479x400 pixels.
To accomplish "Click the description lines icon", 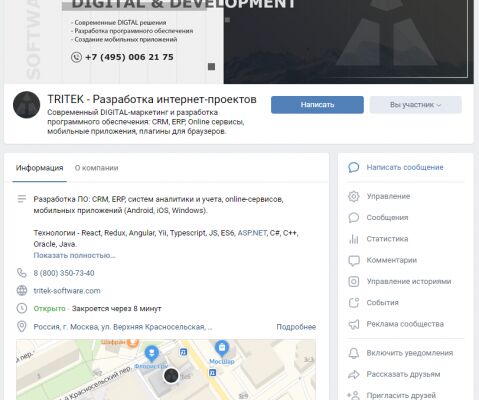I will click(22, 199).
